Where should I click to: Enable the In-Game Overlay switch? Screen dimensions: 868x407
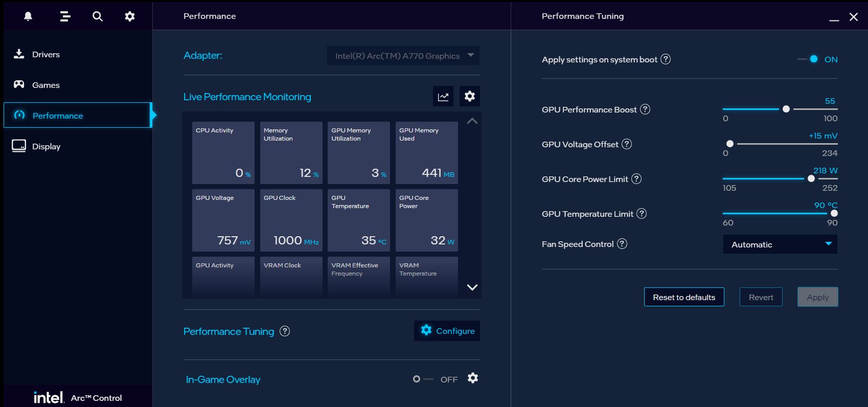(x=422, y=379)
